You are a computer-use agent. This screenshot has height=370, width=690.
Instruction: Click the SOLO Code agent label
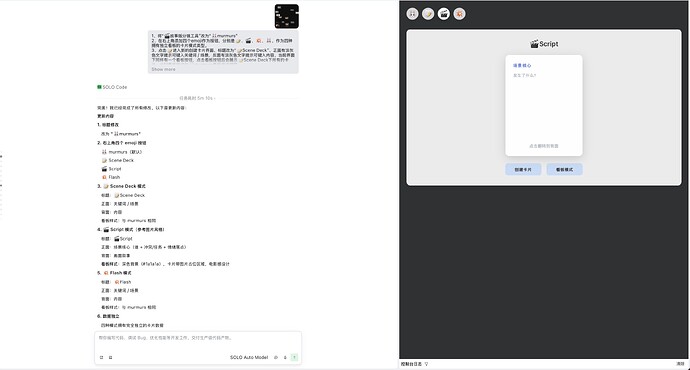tap(112, 87)
